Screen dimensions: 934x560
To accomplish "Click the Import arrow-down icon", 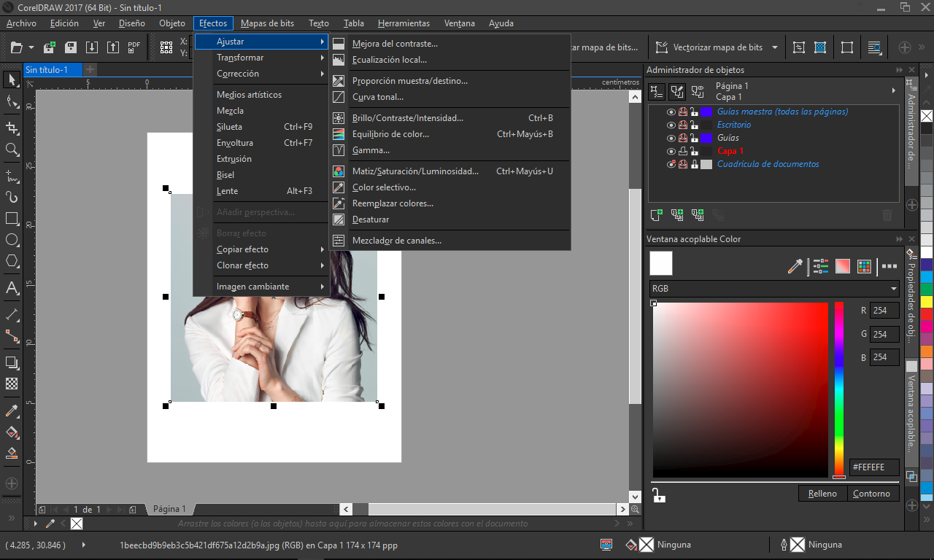I will [x=92, y=47].
